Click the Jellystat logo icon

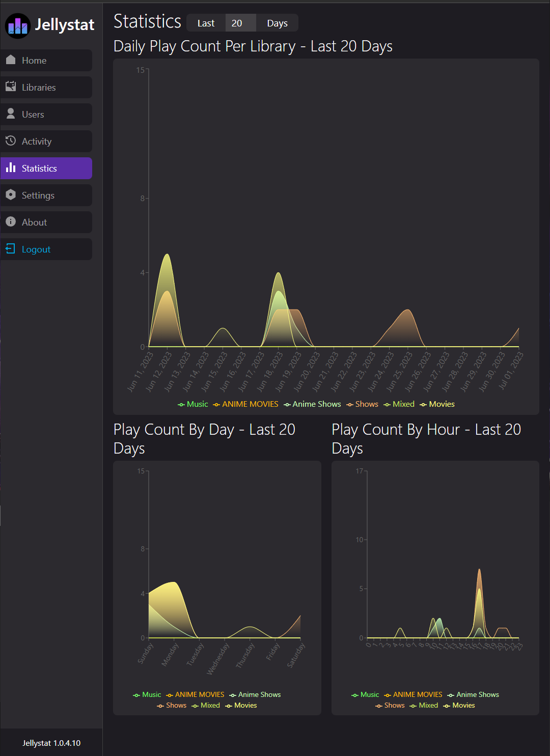[x=18, y=26]
